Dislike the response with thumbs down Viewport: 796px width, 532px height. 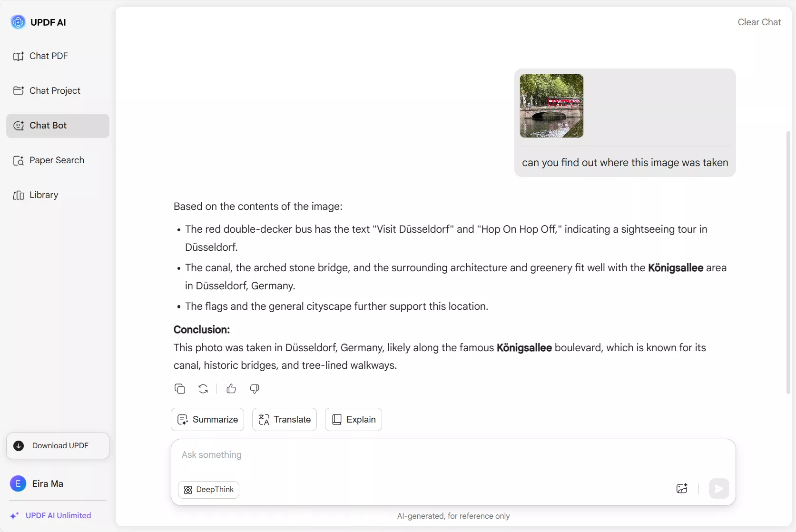(255, 389)
